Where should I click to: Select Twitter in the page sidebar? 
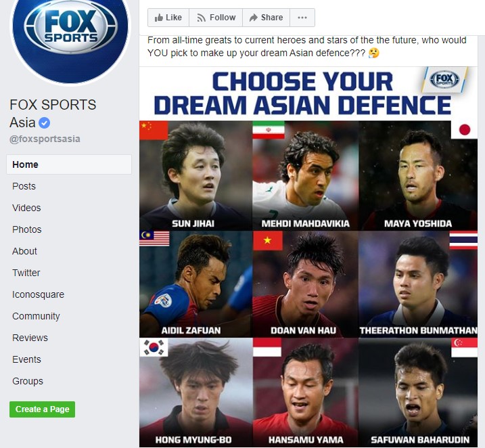tap(26, 273)
